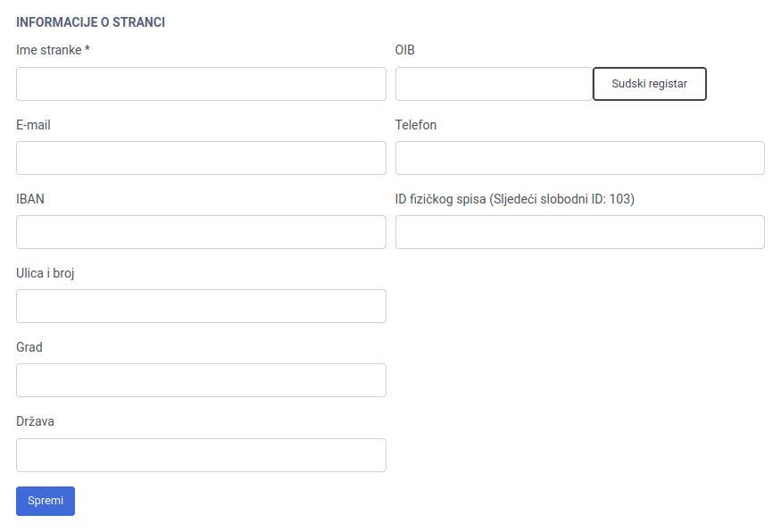This screenshot has width=781, height=532.
Task: Select the Ulica i broj input
Action: pyautogui.click(x=201, y=306)
